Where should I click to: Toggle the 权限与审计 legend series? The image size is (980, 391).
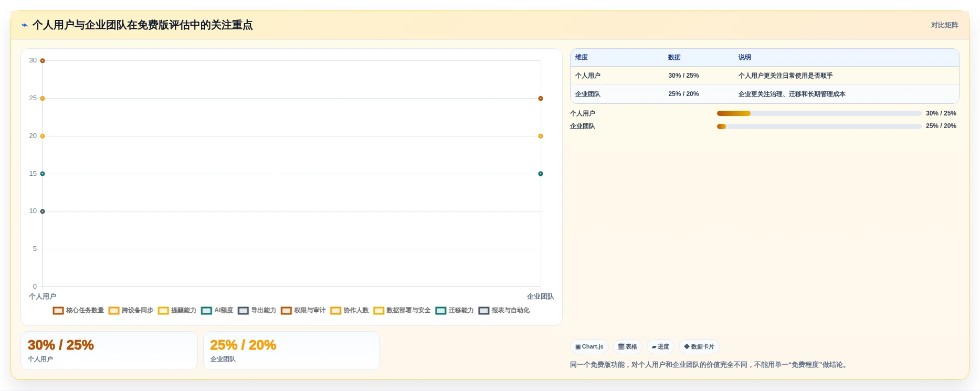pos(303,311)
